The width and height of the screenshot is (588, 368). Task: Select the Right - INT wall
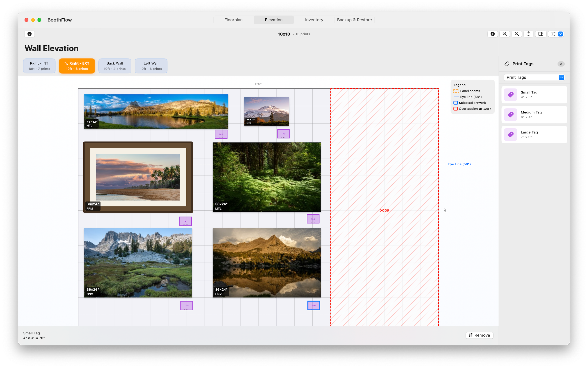point(39,66)
